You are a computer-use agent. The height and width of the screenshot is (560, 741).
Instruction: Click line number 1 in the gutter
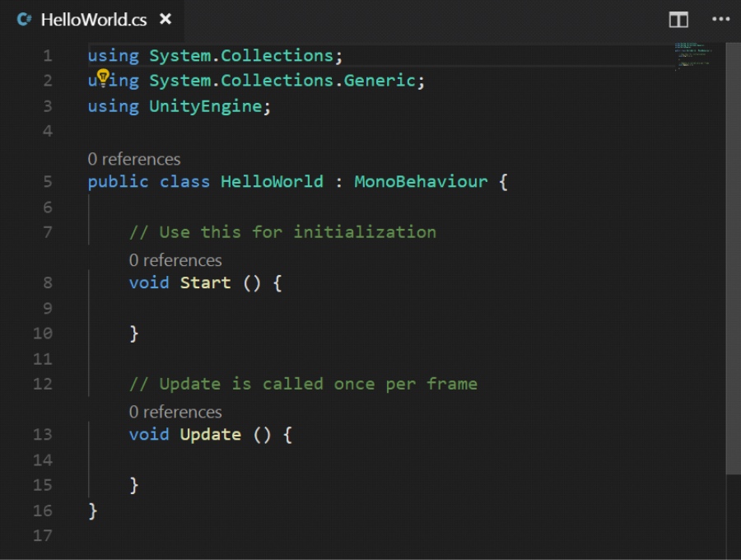point(48,56)
